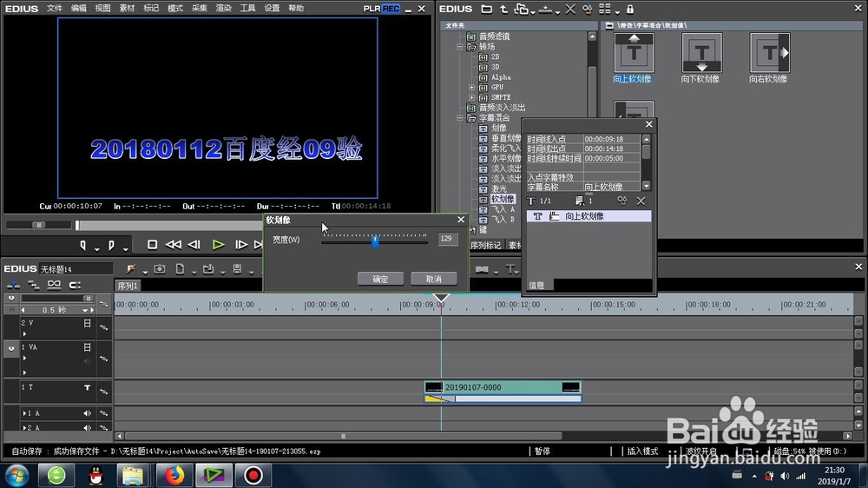Toggle snap magnet icon in timeline
This screenshot has width=868, height=488.
pyautogui.click(x=75, y=285)
